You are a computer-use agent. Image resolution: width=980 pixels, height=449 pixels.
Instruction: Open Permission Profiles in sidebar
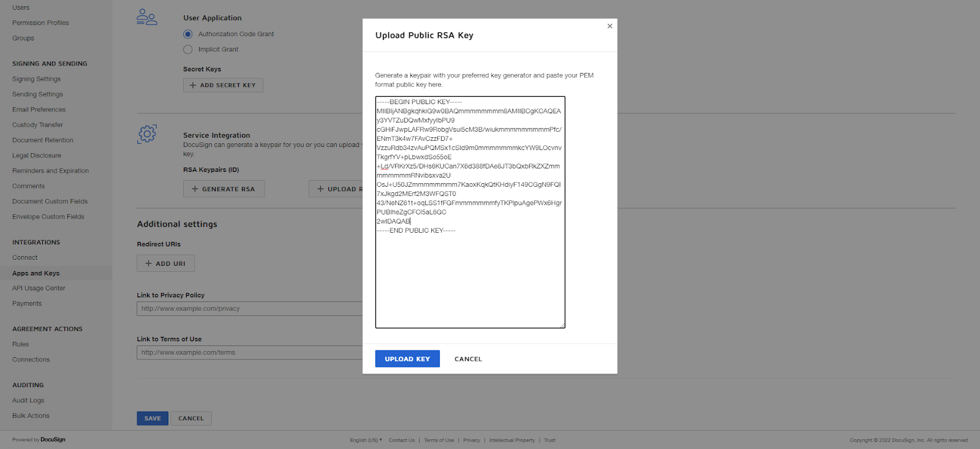(40, 23)
